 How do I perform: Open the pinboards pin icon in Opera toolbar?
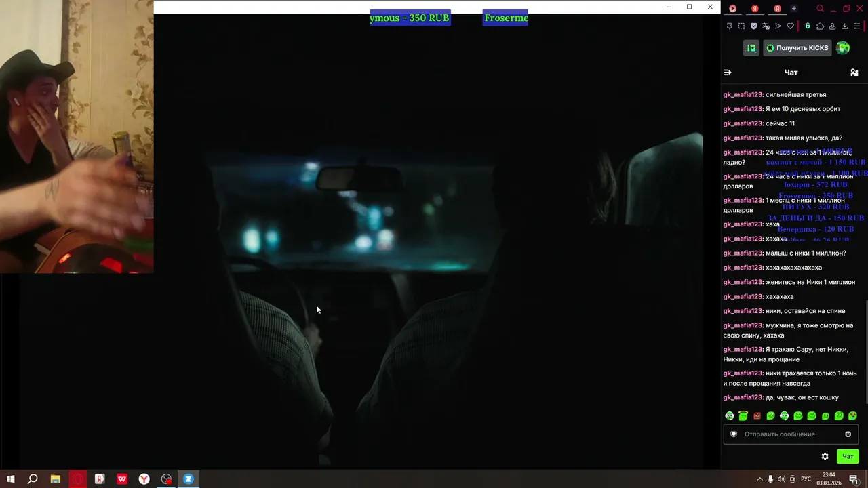click(x=729, y=26)
